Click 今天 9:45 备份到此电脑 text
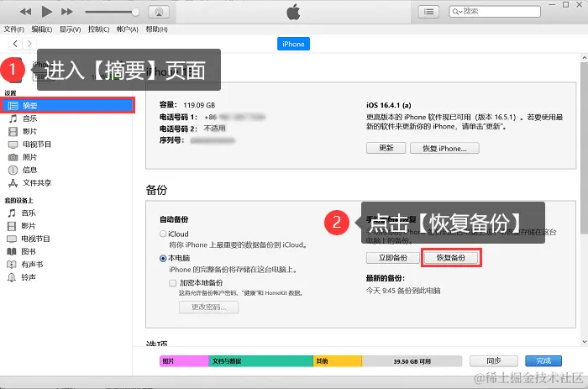The height and width of the screenshot is (389, 588). point(403,291)
